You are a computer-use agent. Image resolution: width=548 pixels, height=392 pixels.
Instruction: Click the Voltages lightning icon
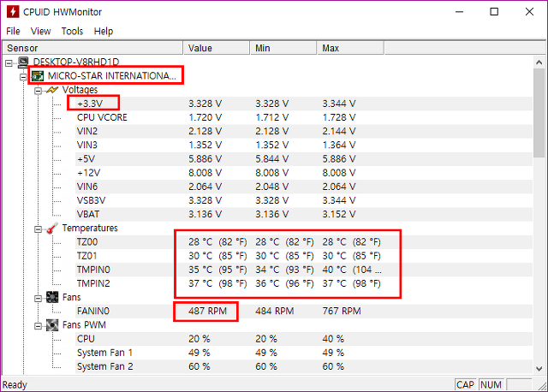[52, 90]
